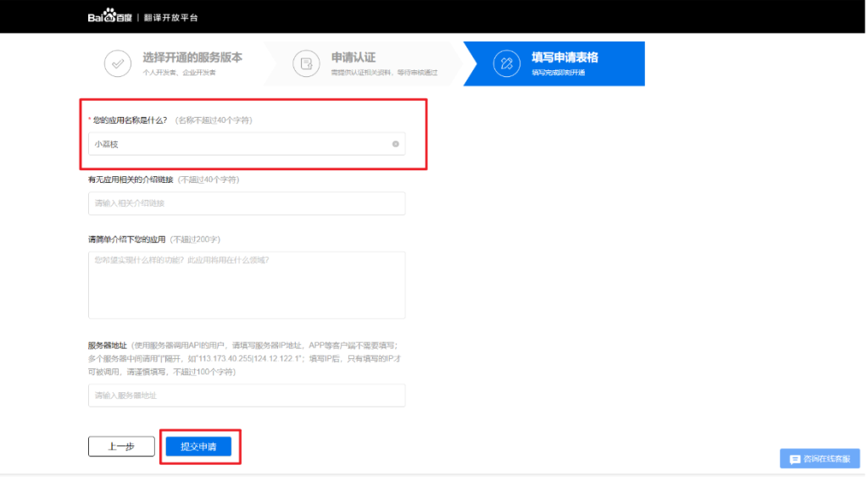Click the 填写完成即刻开通 subtitle
The image size is (868, 487).
click(558, 73)
